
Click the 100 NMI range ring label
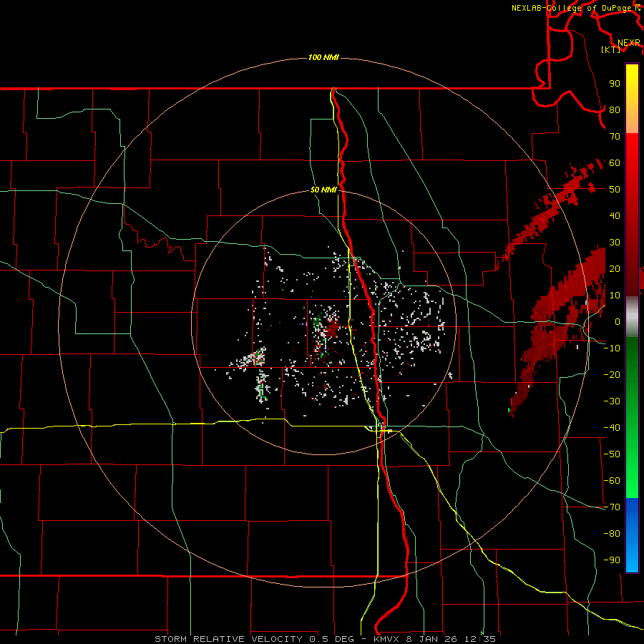[323, 57]
